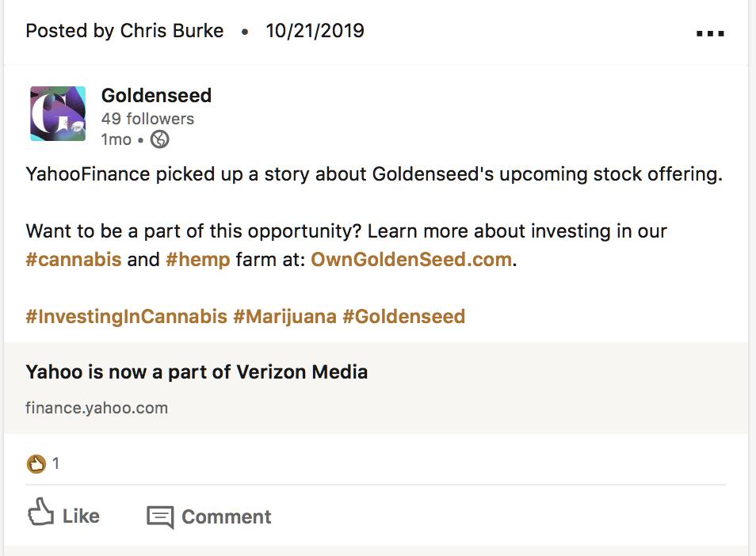756x556 pixels.
Task: Click the globe public visibility icon
Action: point(159,139)
